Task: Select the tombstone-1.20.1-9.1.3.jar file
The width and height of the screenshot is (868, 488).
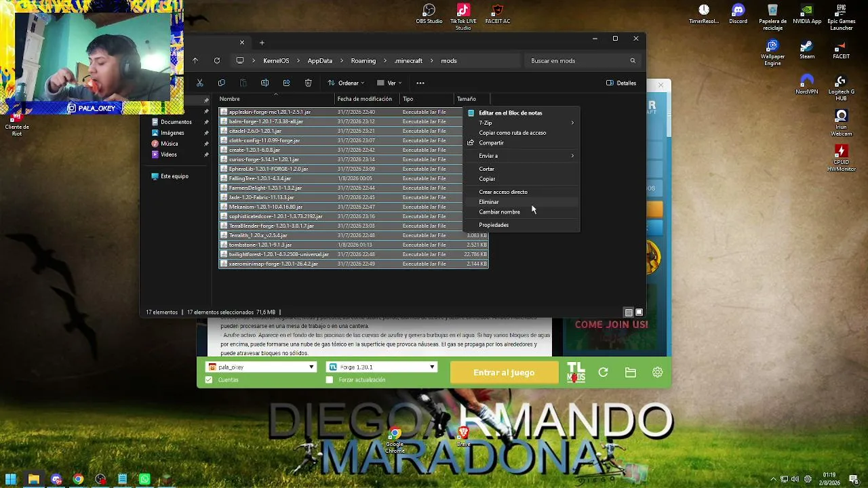Action: pyautogui.click(x=353, y=245)
